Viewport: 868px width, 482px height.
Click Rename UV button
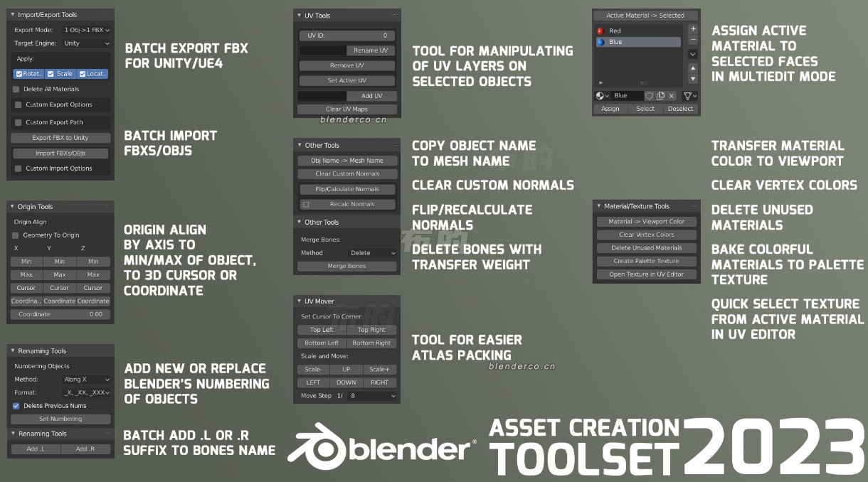click(x=372, y=51)
